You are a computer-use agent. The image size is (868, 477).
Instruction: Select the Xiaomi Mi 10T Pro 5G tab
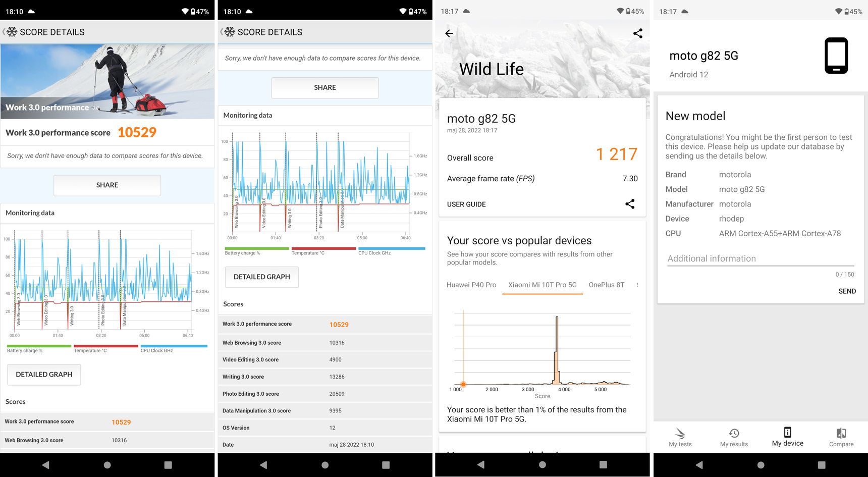[x=542, y=285]
